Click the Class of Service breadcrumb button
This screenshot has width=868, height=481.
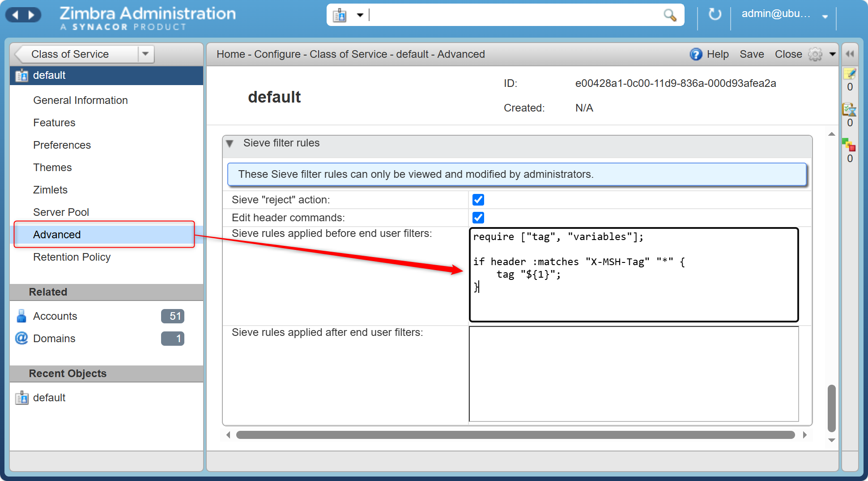77,54
